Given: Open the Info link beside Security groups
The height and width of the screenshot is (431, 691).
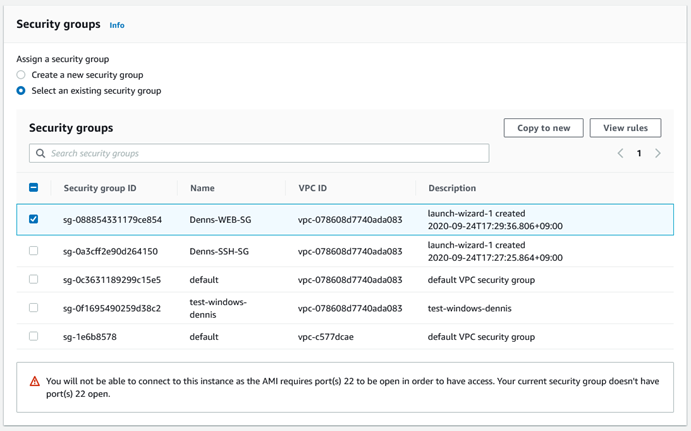Looking at the screenshot, I should tap(117, 25).
